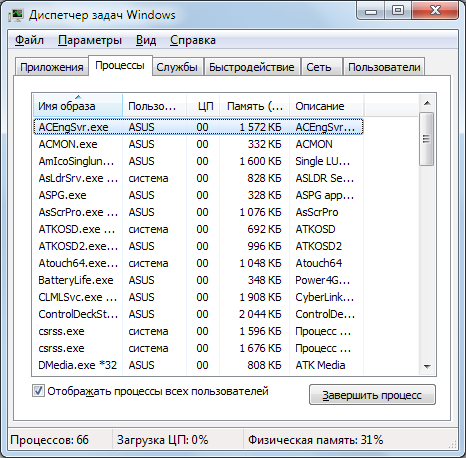Click the Завершить процесс button
Screen dimensions: 466x458
372,395
